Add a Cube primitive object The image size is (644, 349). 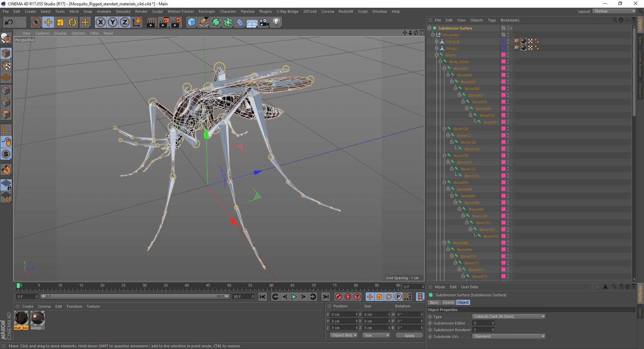[192, 22]
